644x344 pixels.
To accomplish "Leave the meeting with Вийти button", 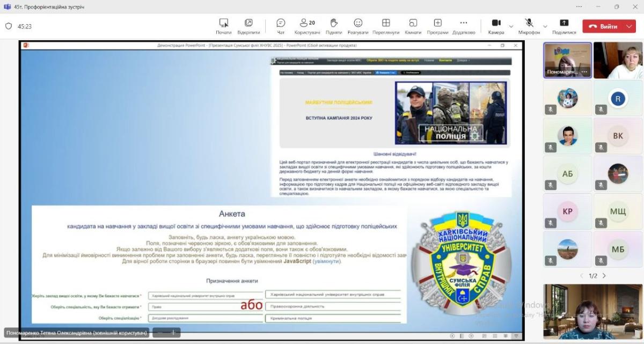I will coord(603,26).
